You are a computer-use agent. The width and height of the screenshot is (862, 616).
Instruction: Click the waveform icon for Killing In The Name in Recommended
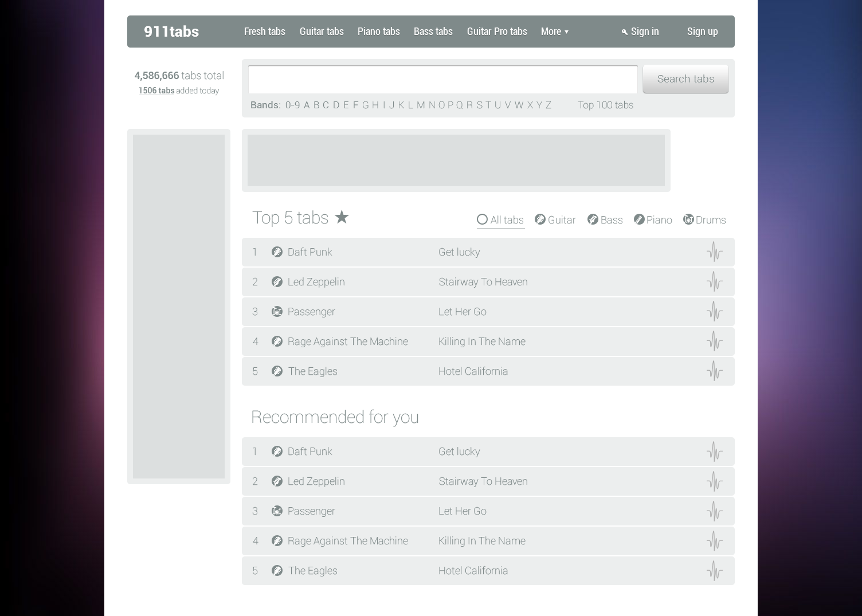point(714,541)
